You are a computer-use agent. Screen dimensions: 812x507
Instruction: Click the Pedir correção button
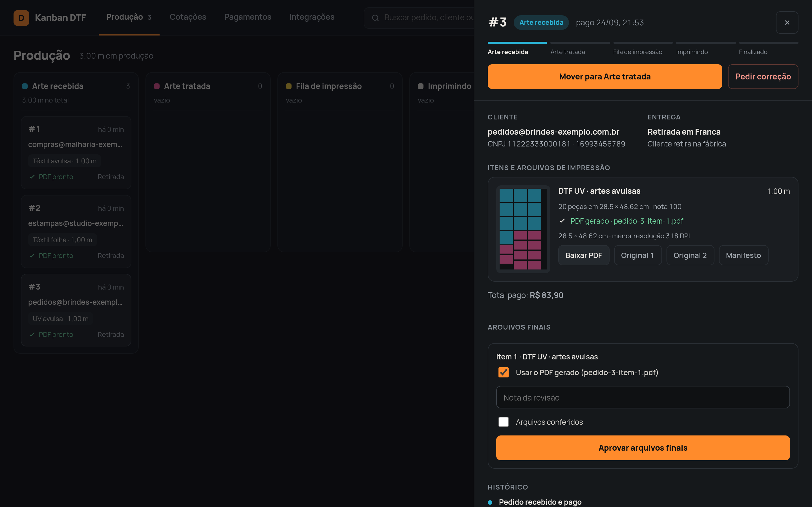coord(763,76)
